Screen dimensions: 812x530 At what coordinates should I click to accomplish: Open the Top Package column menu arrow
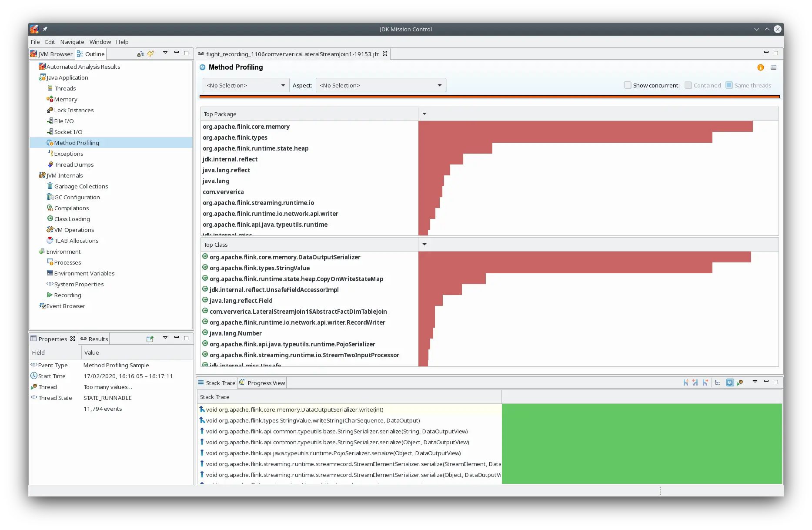[424, 114]
